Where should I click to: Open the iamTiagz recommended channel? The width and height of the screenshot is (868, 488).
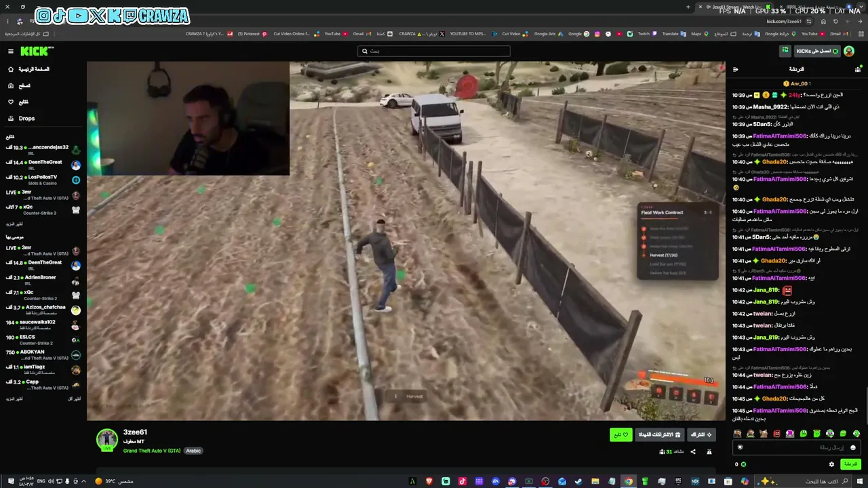[x=43, y=369]
